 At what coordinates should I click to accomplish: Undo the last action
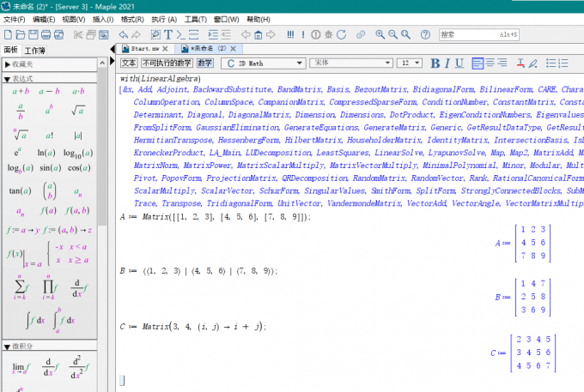tap(124, 34)
